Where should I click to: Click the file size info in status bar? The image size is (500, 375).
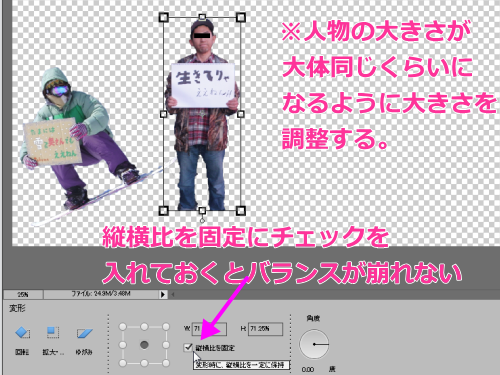coord(101,294)
